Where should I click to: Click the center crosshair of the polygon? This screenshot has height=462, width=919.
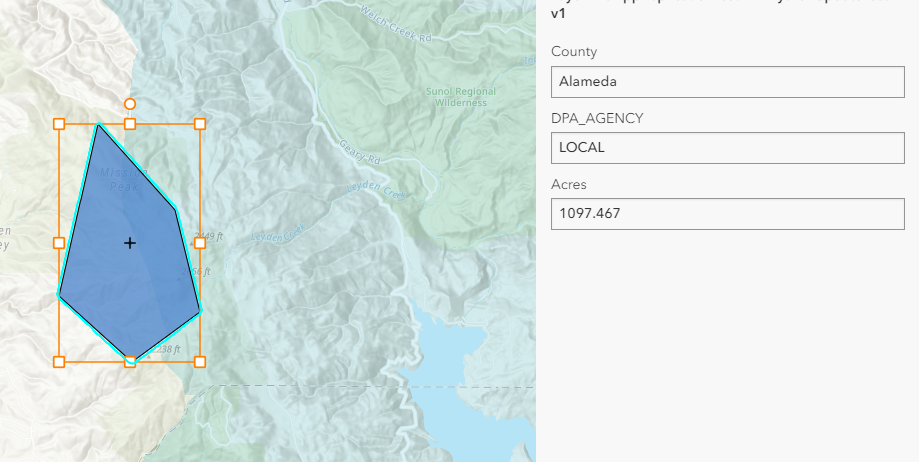tap(130, 243)
